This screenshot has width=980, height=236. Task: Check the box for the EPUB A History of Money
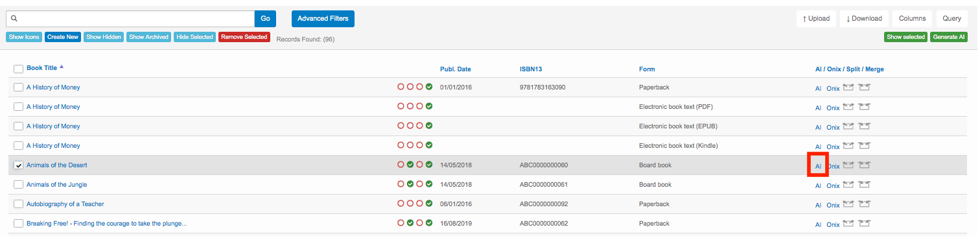coord(19,126)
